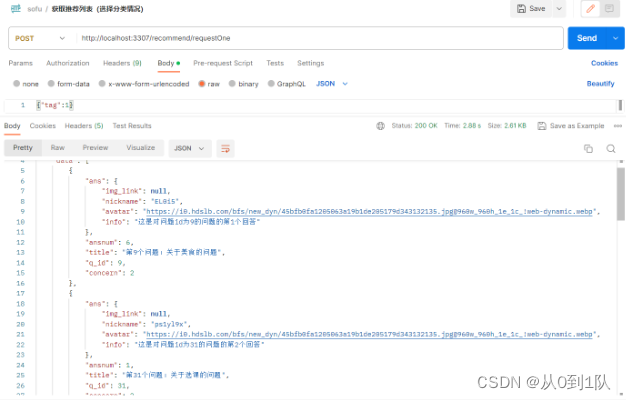Select the binary radio button
The height and width of the screenshot is (400, 626).
coord(232,83)
